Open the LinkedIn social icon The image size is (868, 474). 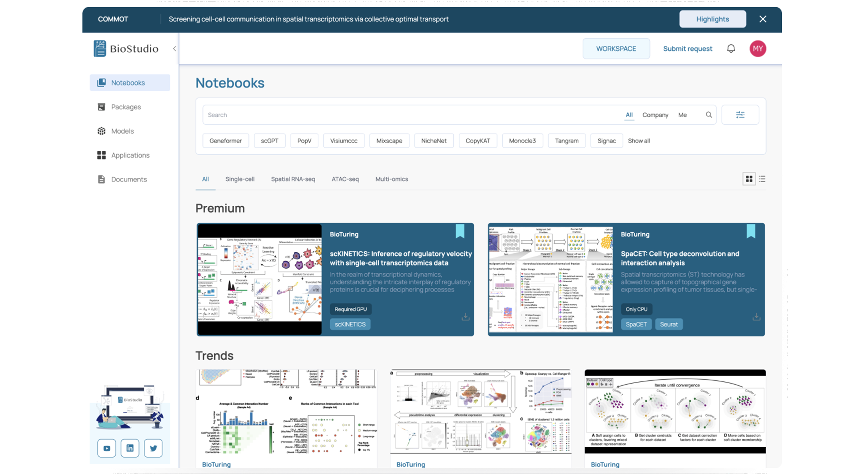point(130,448)
